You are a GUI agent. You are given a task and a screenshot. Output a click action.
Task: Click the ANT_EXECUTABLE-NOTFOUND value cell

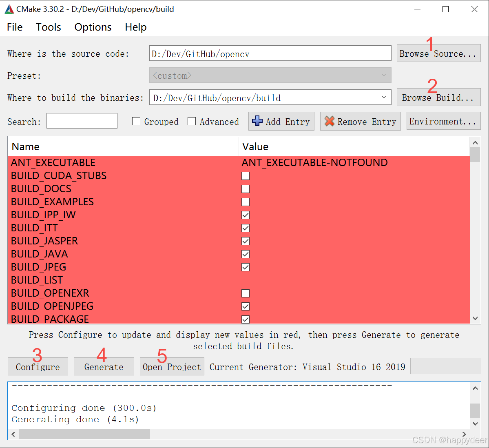[x=314, y=162]
